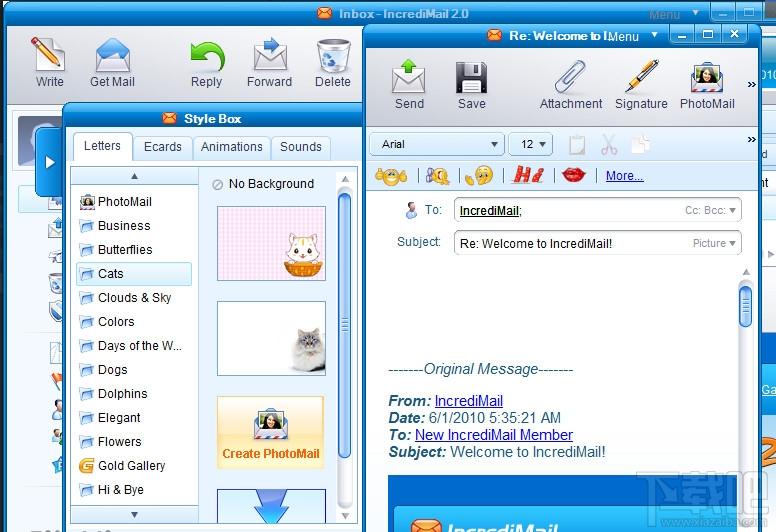This screenshot has height=532, width=776.
Task: Switch to the Letters tab
Action: pyautogui.click(x=102, y=146)
